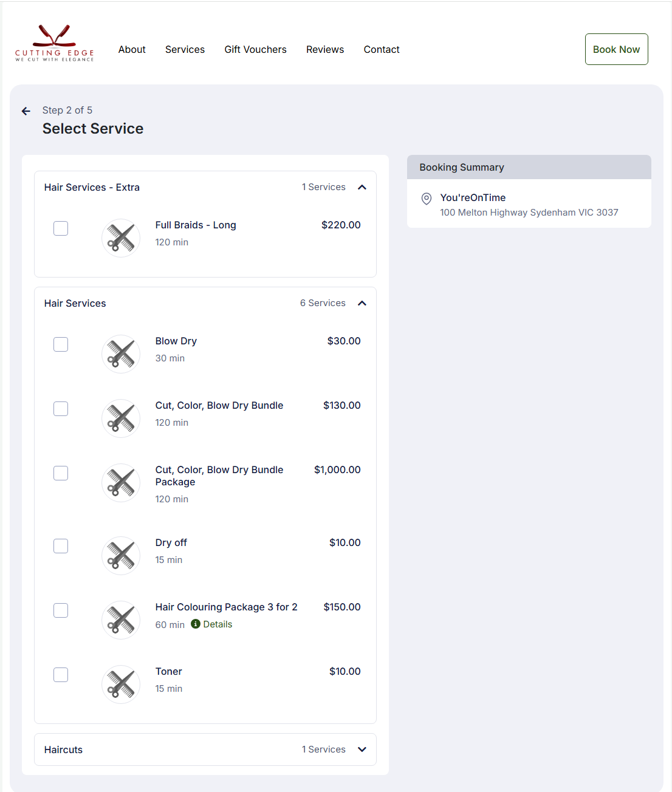Click the scissors icon next to Blow Dry
The width and height of the screenshot is (672, 792).
click(120, 353)
